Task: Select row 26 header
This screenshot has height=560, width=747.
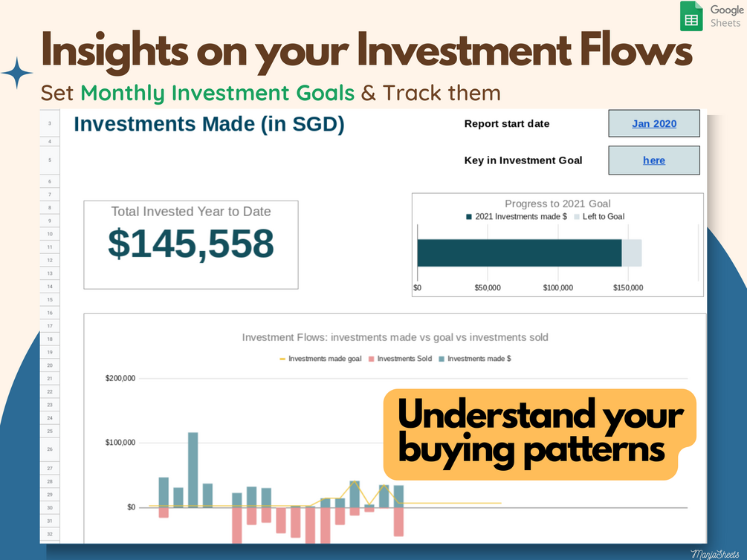Action: [x=50, y=449]
